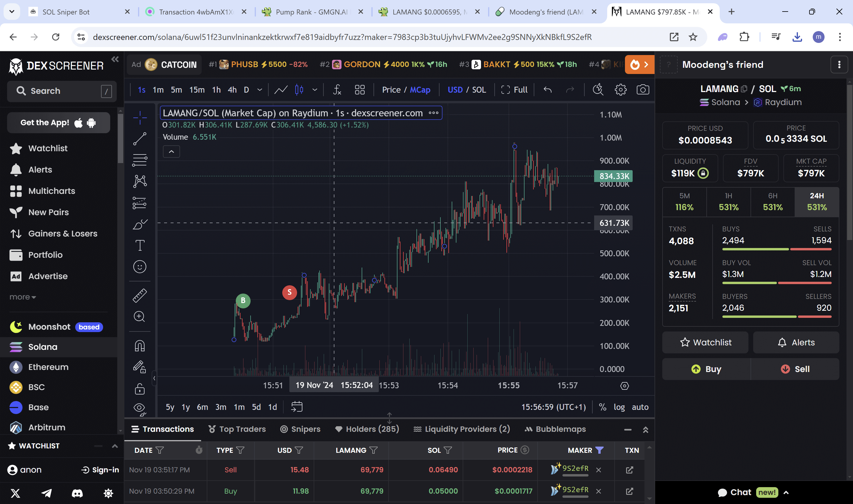The height and width of the screenshot is (504, 853).
Task: Expand the more sidebar menu
Action: tap(23, 297)
